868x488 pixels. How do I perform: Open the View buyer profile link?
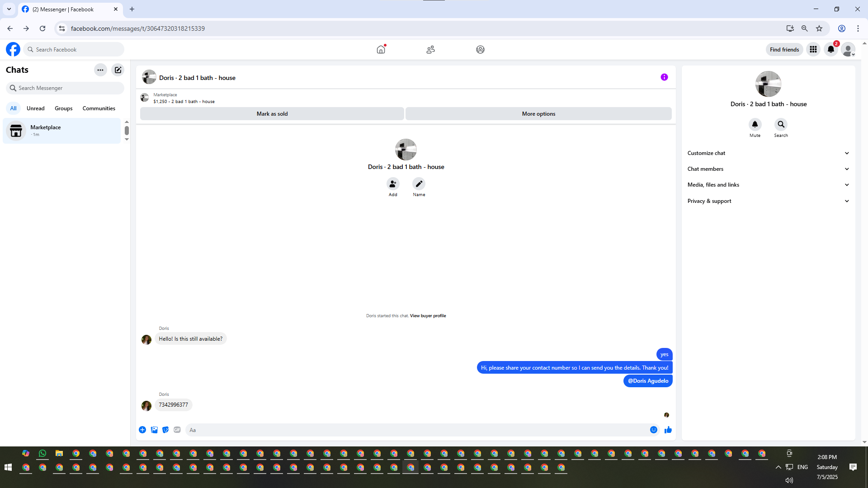pyautogui.click(x=428, y=316)
